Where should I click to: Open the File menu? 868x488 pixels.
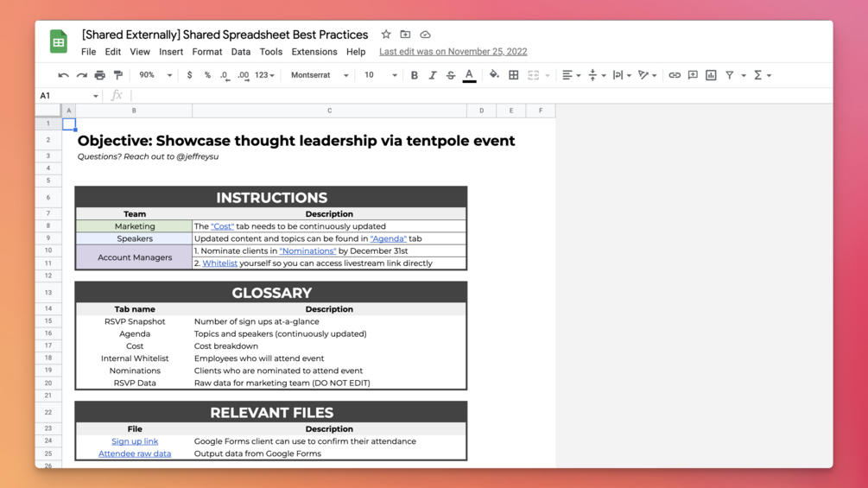(x=89, y=52)
